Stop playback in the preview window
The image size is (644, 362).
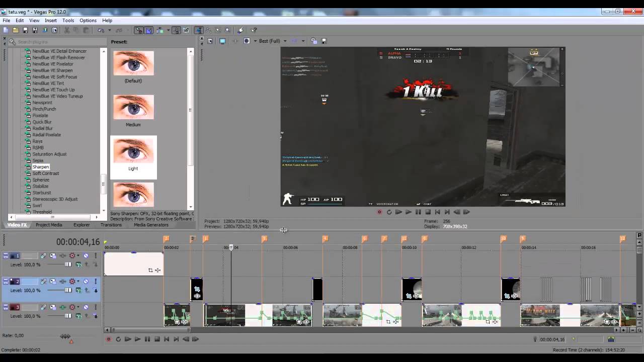click(x=428, y=212)
